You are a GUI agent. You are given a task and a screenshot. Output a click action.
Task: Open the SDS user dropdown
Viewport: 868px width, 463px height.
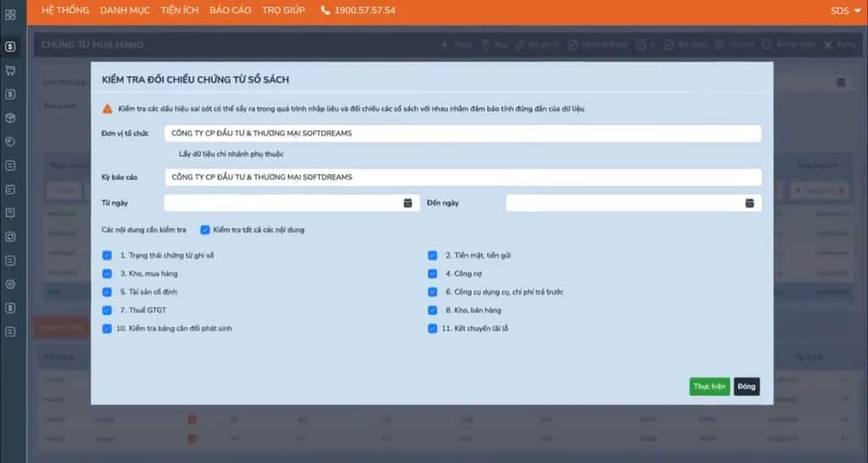coord(845,10)
